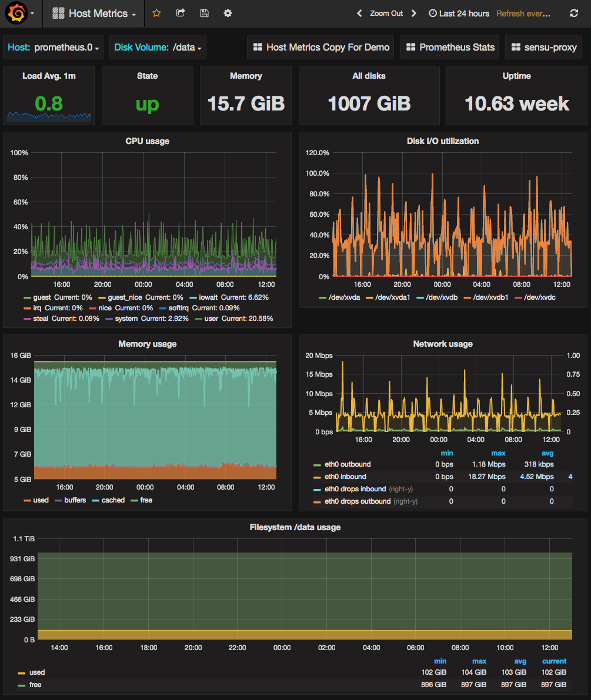Click the clock icon next to Last 24 hours
The image size is (591, 700).
pyautogui.click(x=433, y=13)
